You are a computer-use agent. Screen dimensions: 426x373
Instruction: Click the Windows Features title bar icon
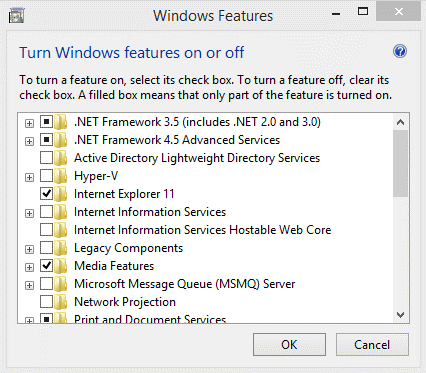point(17,16)
